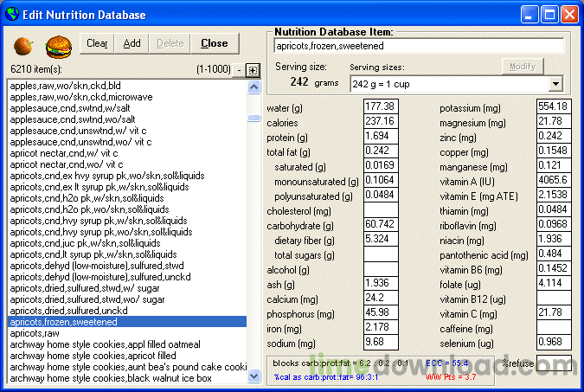Click the globe icon in title bar

(11, 15)
